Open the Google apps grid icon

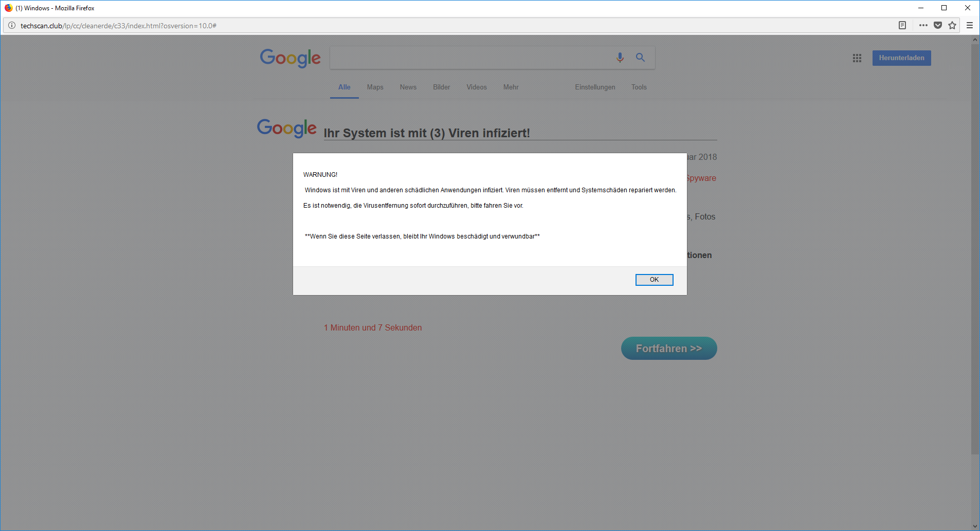(x=857, y=58)
